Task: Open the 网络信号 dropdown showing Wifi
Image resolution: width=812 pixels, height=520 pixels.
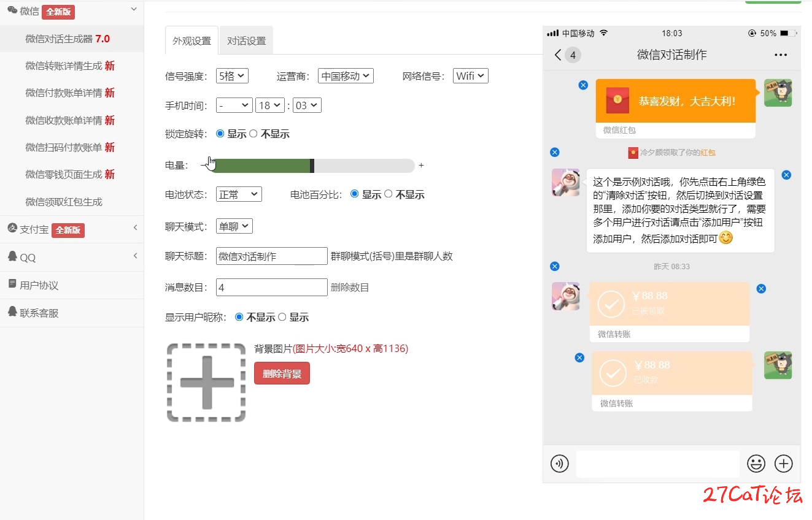Action: point(471,76)
